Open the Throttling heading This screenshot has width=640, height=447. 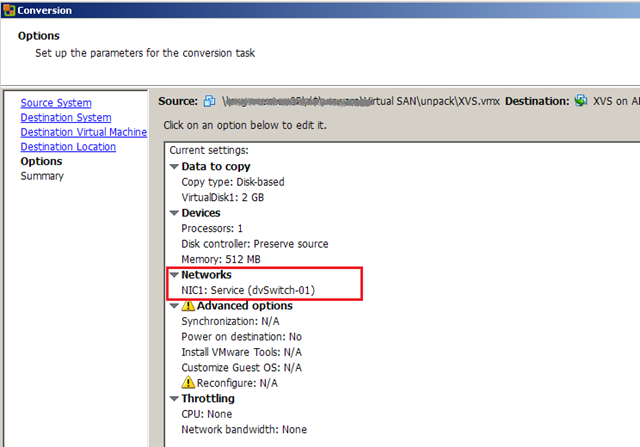tap(208, 398)
